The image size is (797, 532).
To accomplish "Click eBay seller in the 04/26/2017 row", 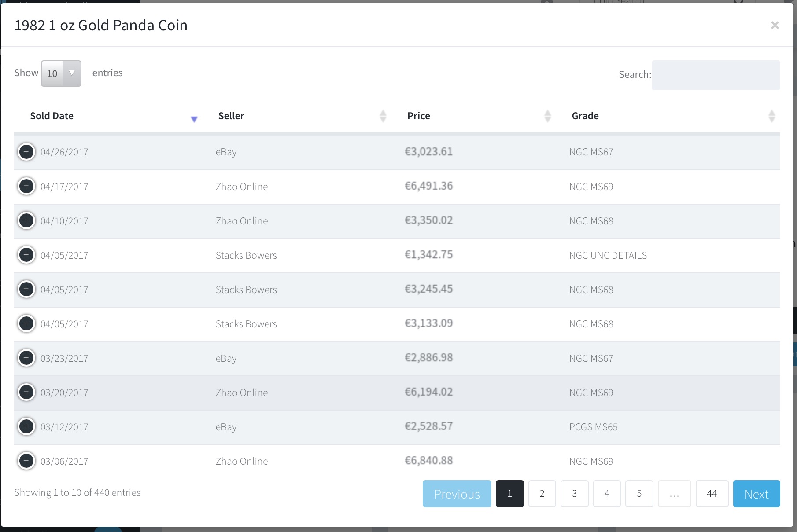I will pos(226,152).
